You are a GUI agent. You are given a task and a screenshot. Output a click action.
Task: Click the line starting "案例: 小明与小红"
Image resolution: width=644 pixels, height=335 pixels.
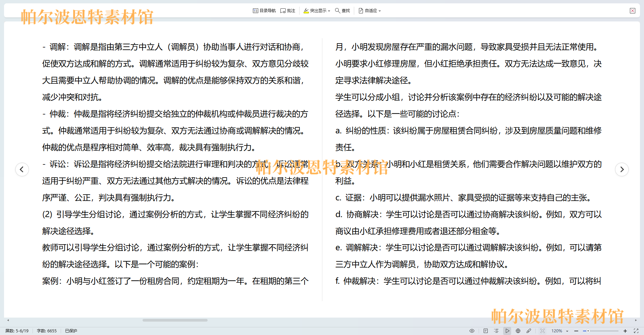pos(175,281)
